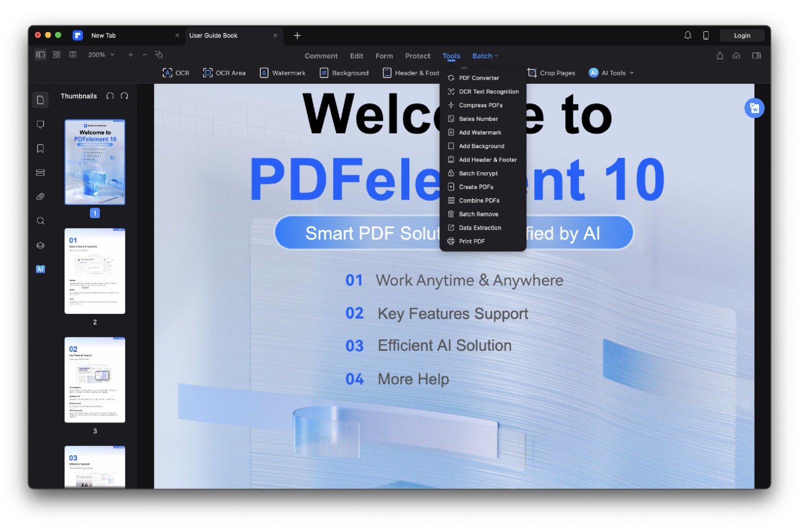This screenshot has height=532, width=799.
Task: Select page 1 thumbnail
Action: click(95, 162)
